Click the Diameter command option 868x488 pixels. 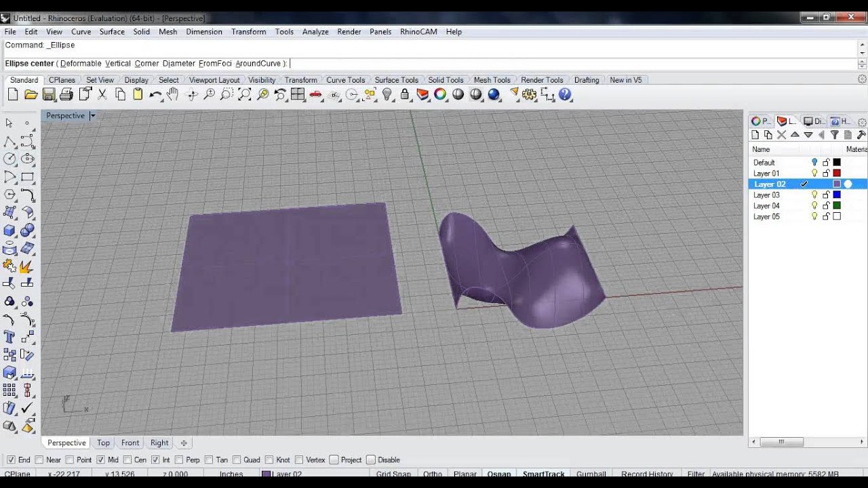click(x=179, y=63)
